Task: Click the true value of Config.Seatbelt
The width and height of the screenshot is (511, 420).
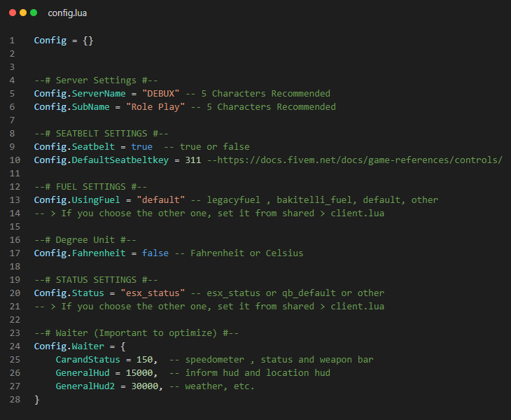Action: [141, 147]
